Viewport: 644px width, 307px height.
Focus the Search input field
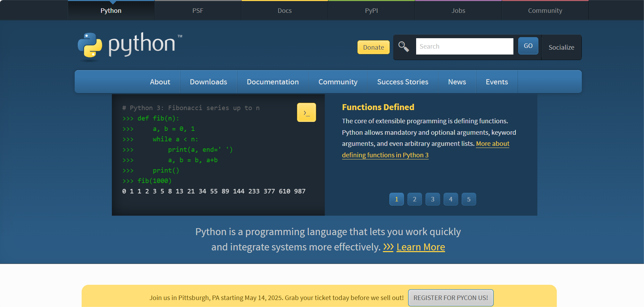(464, 47)
